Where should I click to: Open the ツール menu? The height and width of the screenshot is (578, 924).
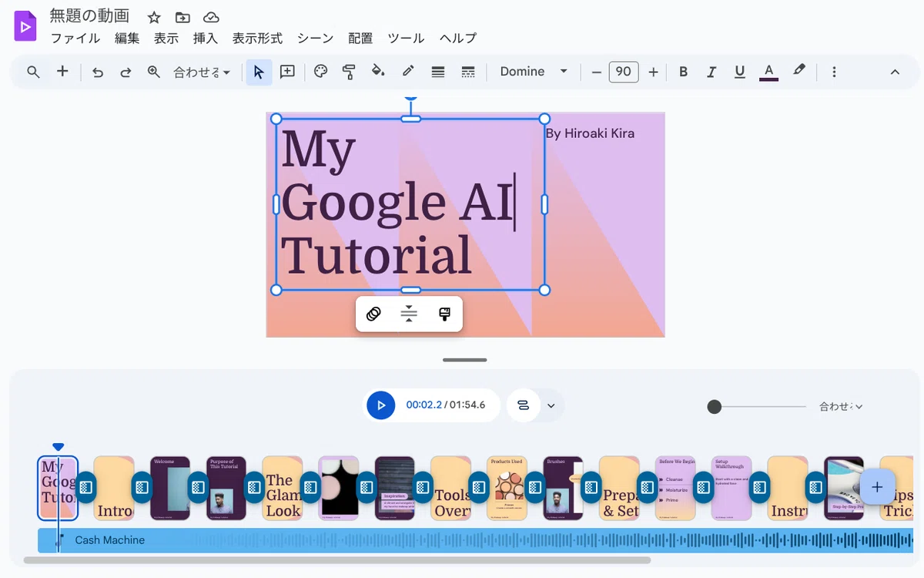406,38
